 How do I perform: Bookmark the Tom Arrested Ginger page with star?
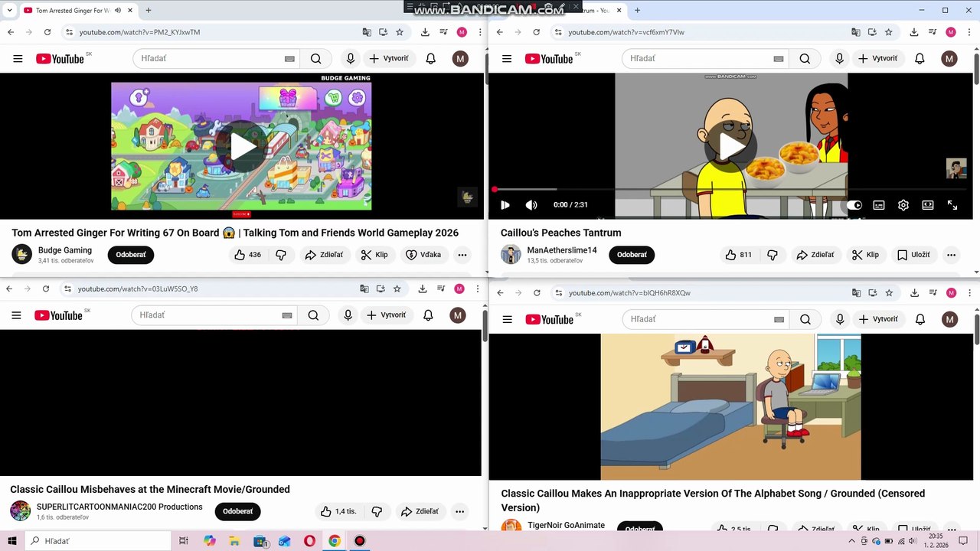click(x=400, y=32)
